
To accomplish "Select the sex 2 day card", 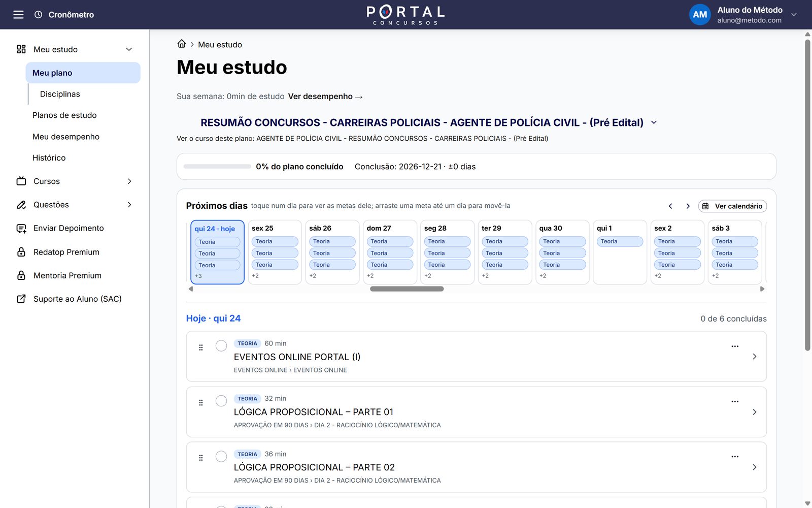I will click(678, 252).
